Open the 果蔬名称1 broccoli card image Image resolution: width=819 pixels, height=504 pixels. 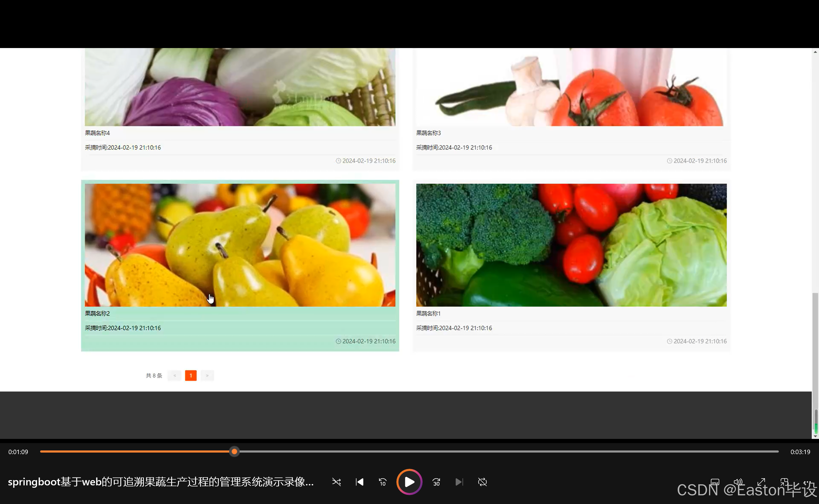coord(571,245)
